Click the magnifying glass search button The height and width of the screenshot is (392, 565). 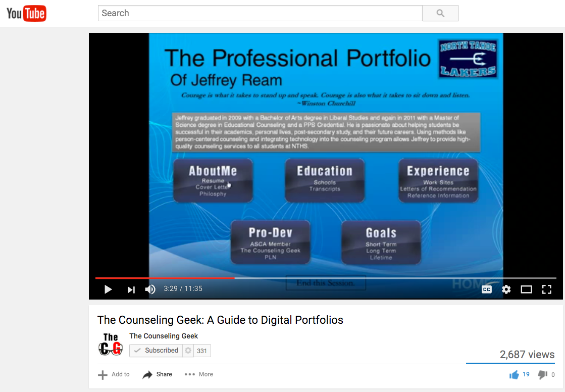pos(440,13)
